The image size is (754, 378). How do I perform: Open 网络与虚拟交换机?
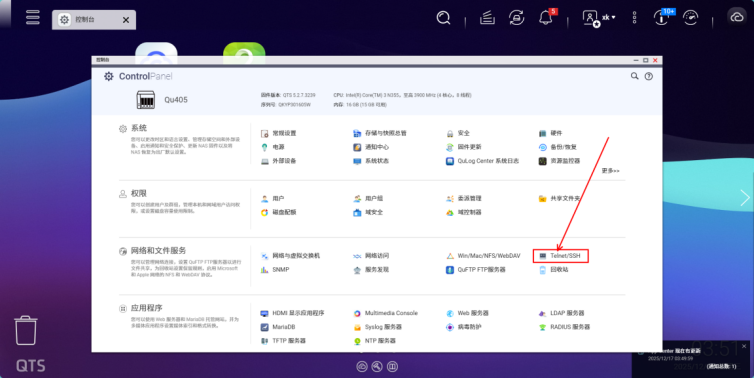coord(290,256)
